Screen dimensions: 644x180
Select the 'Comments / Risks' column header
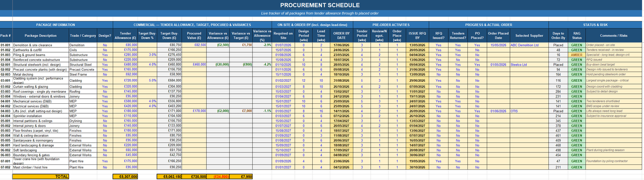(x=614, y=35)
